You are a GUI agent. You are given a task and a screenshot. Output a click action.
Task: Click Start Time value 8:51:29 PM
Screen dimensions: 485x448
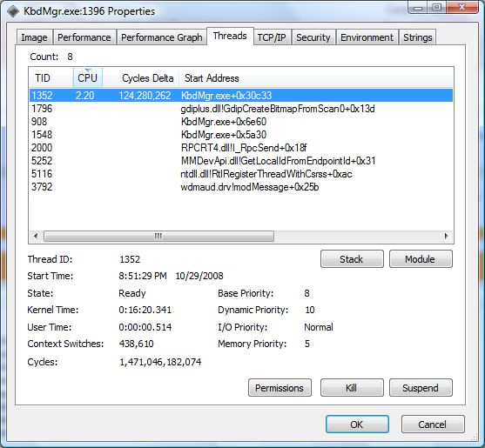tap(143, 276)
